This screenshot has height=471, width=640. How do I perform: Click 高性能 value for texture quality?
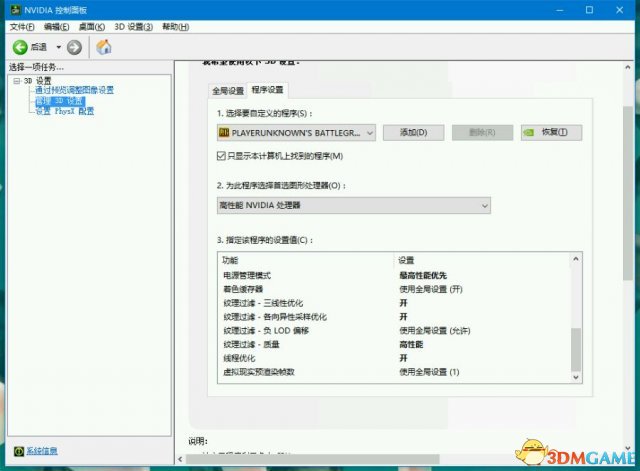[411, 344]
